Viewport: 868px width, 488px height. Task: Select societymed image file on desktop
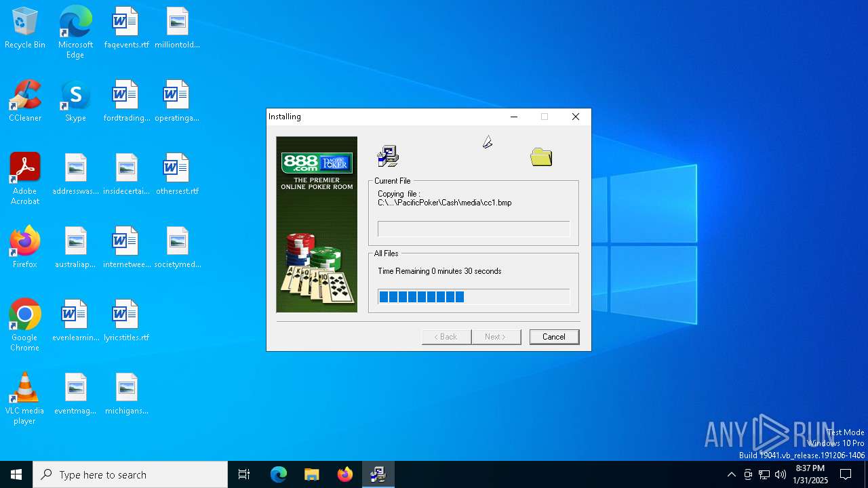click(x=177, y=247)
